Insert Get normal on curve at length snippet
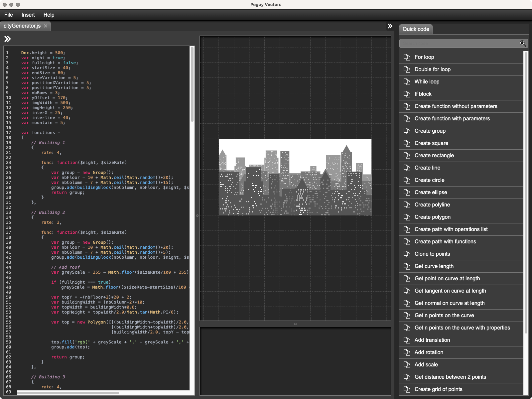 [x=461, y=303]
